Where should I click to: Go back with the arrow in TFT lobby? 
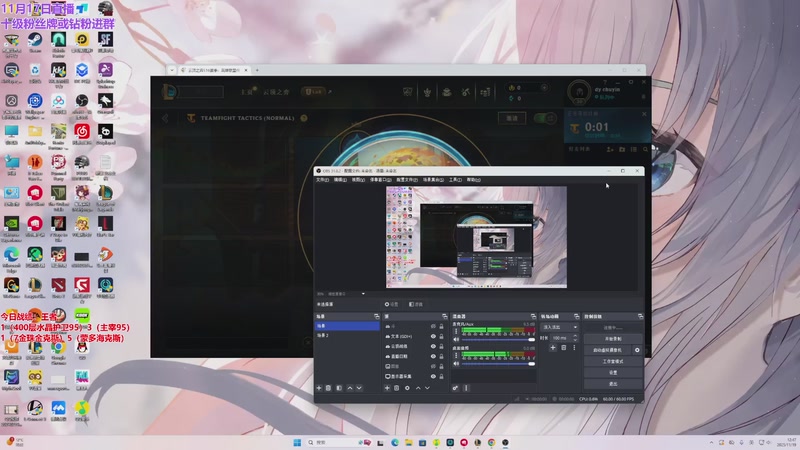pos(165,118)
